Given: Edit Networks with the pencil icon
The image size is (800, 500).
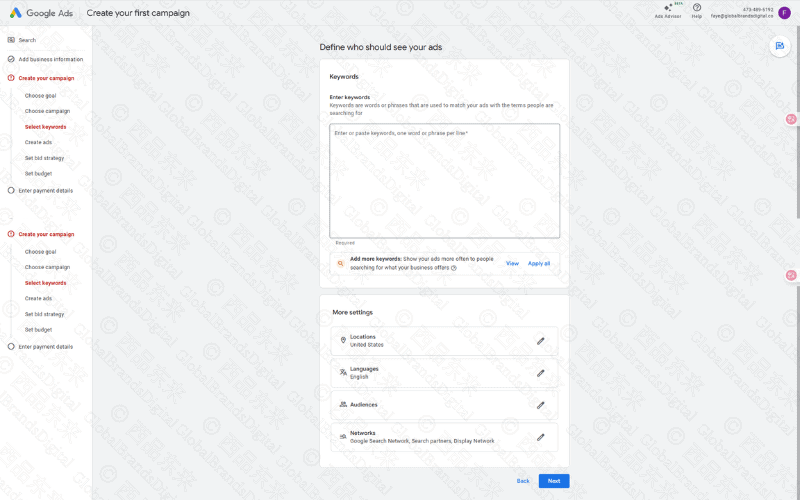Looking at the screenshot, I should tap(540, 437).
